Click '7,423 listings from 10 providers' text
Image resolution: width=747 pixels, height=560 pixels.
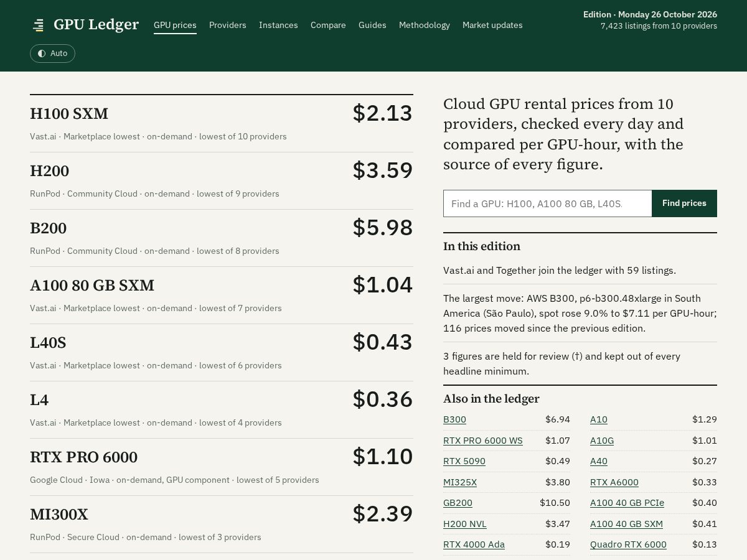coord(659,26)
